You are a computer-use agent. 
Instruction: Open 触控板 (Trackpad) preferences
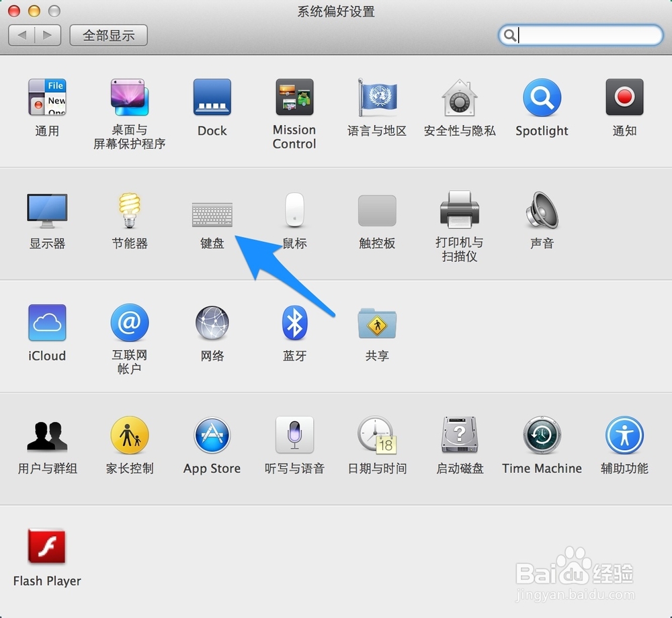coord(377,210)
